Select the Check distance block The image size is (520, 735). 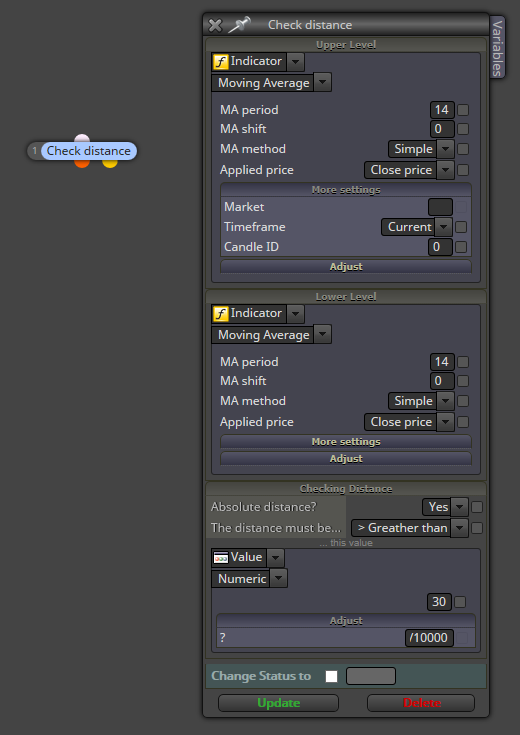pos(89,151)
